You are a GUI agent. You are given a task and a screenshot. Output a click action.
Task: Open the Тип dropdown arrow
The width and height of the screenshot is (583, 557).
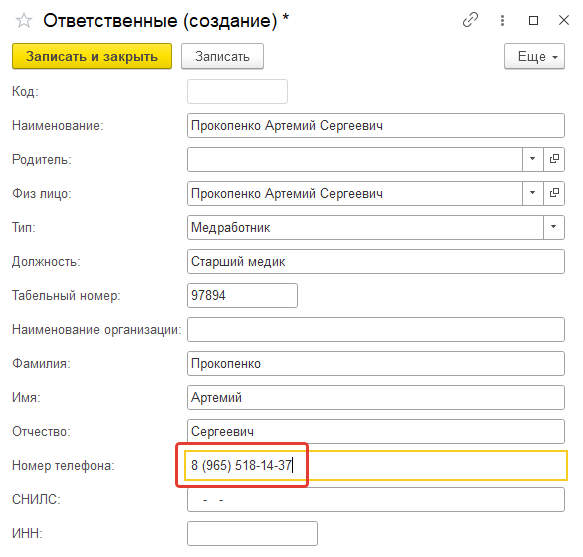(553, 227)
